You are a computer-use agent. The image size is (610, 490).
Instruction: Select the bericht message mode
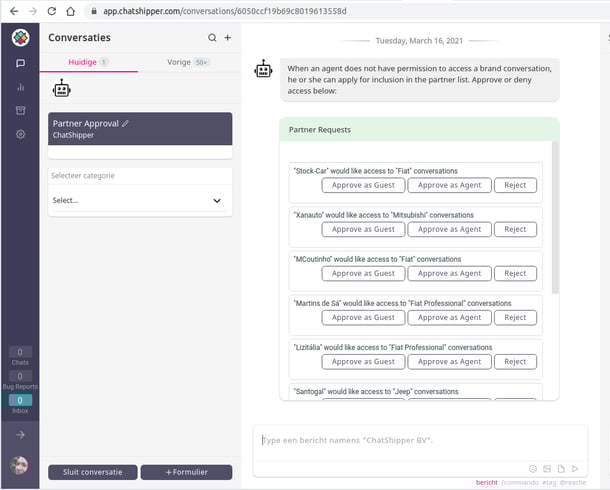[486, 483]
